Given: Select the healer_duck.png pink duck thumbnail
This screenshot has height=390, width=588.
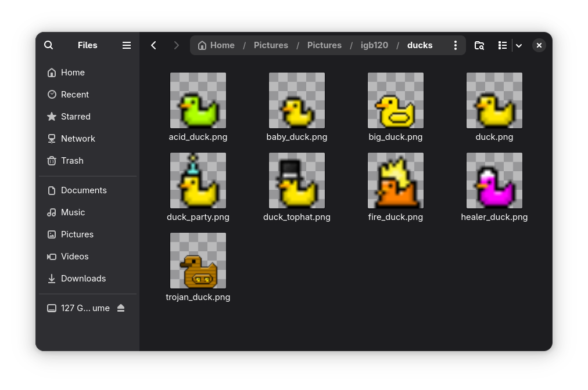Looking at the screenshot, I should [494, 180].
